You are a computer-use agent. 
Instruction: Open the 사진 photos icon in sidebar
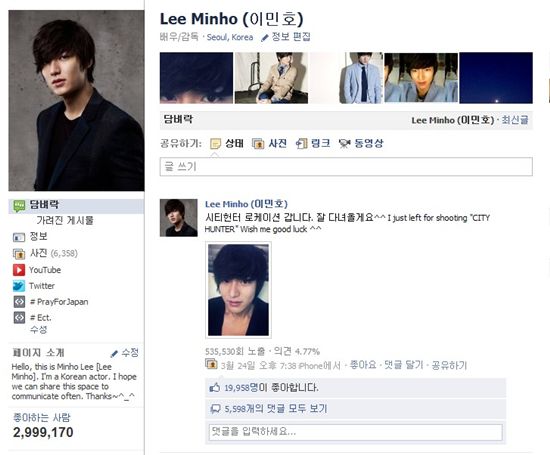click(x=19, y=253)
